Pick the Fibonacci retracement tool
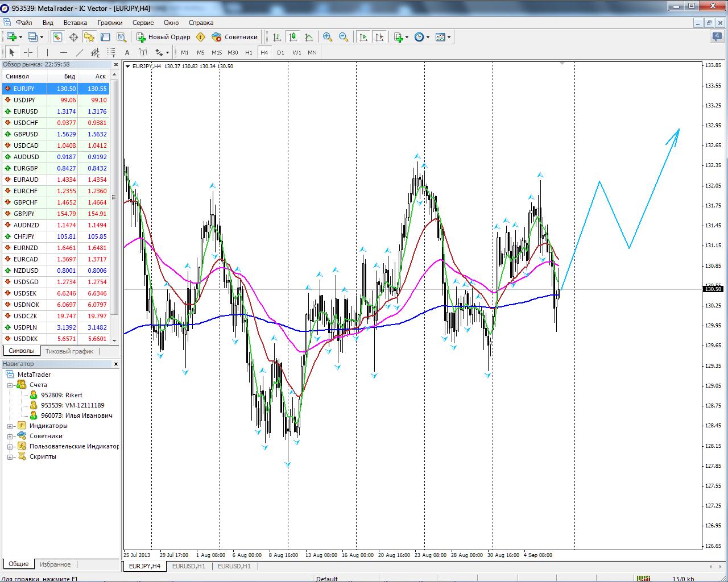728x582 pixels. click(111, 52)
